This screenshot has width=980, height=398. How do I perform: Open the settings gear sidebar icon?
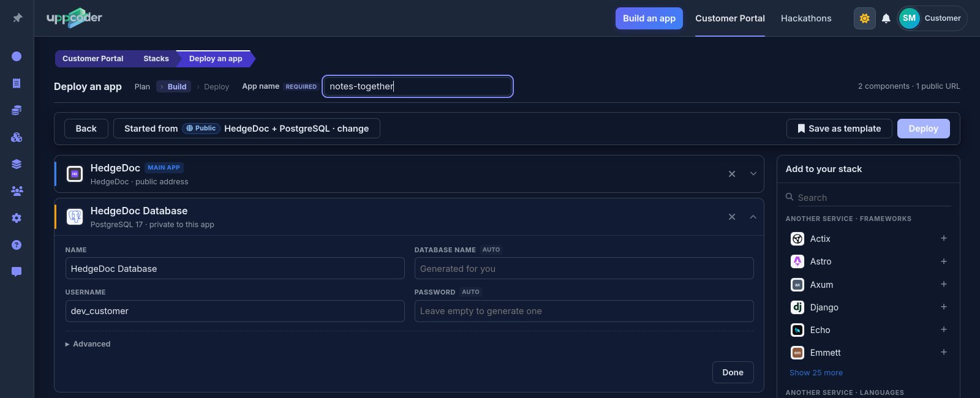[x=17, y=218]
